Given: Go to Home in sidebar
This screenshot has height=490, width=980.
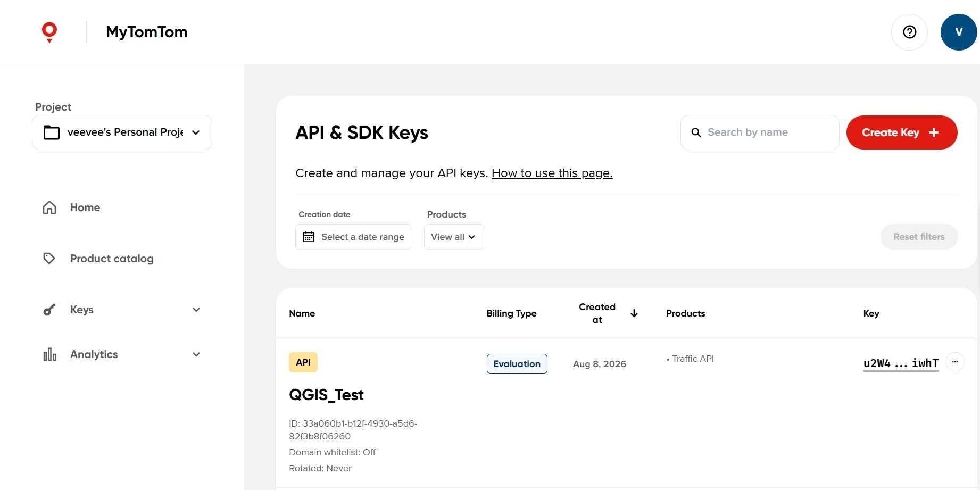Looking at the screenshot, I should [x=85, y=207].
